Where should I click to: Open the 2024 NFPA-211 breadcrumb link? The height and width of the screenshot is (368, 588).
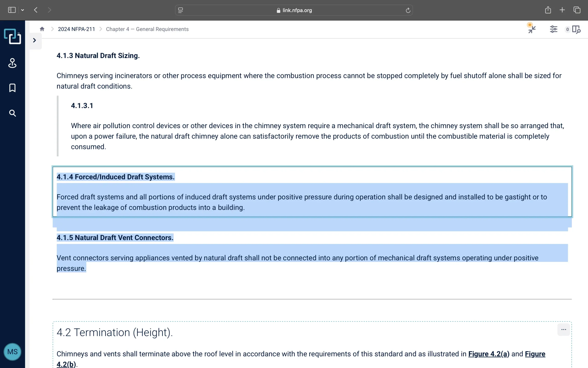pos(76,29)
